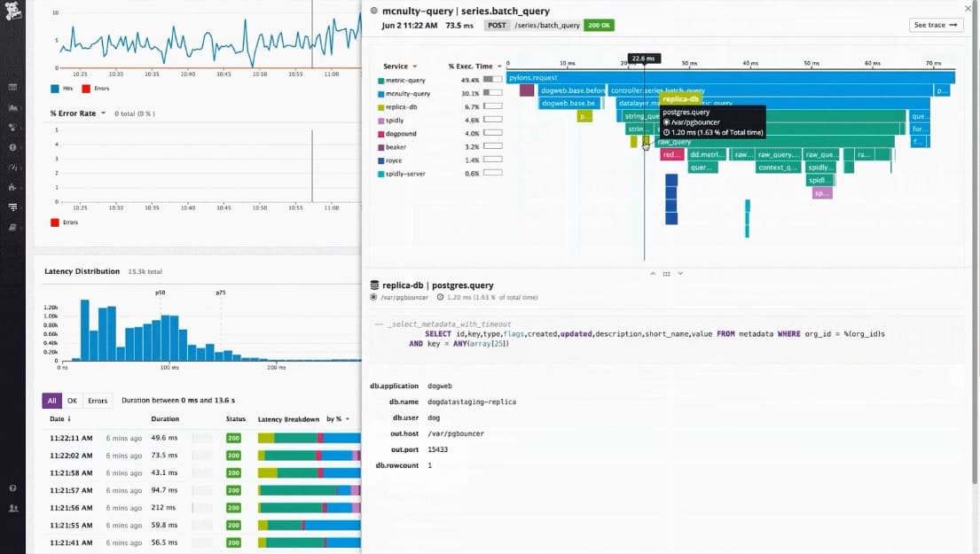This screenshot has width=980, height=554.
Task: Click the 200 OK status badge
Action: point(599,25)
